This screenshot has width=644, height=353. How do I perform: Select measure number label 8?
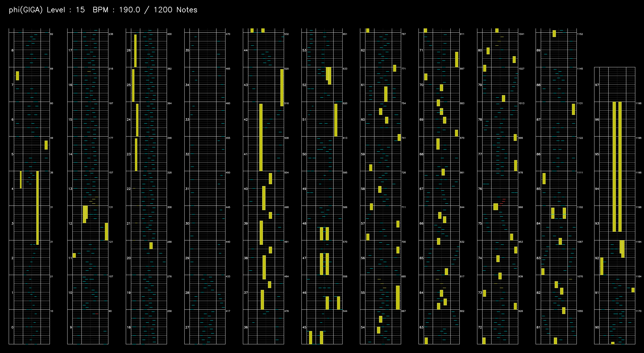pyautogui.click(x=13, y=50)
